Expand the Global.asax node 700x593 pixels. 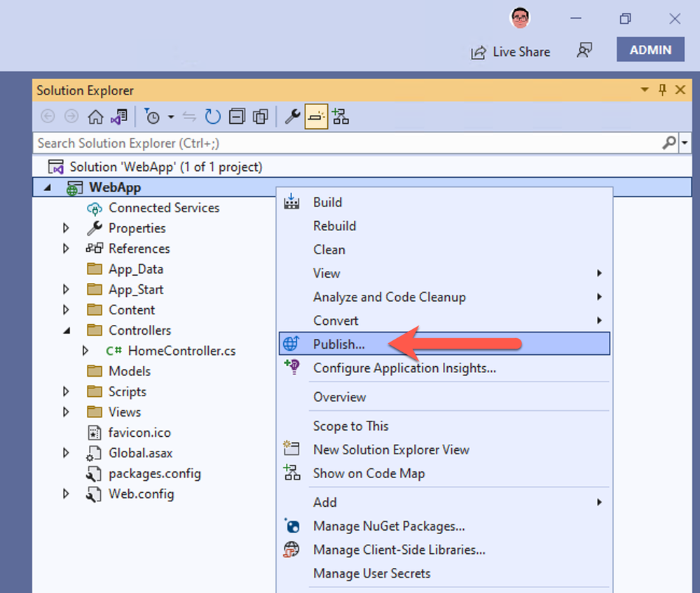(x=66, y=453)
